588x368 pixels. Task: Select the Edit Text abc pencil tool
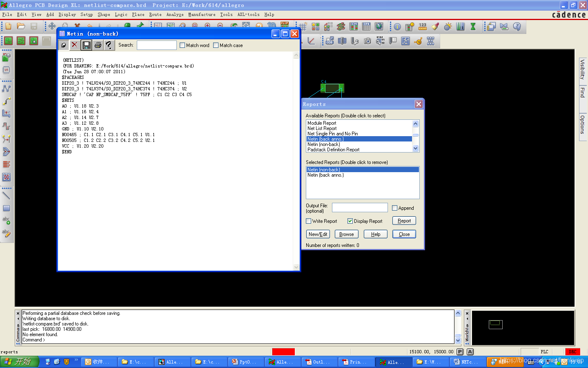point(6,233)
